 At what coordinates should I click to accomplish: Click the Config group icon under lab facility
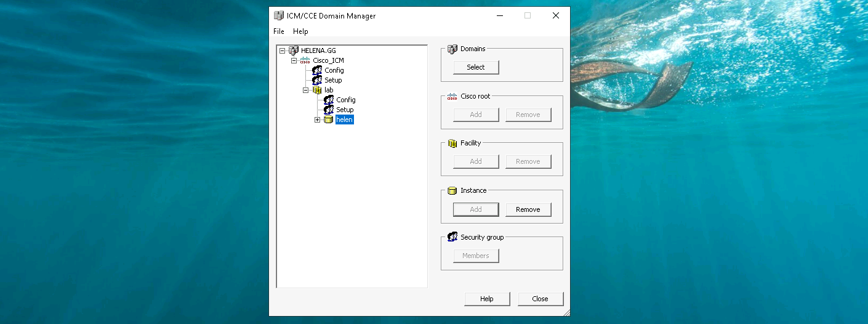329,100
